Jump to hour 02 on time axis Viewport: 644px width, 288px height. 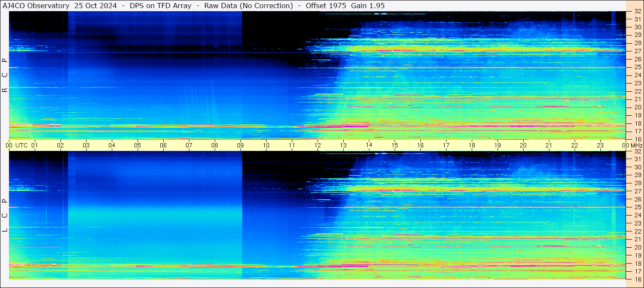coord(60,145)
